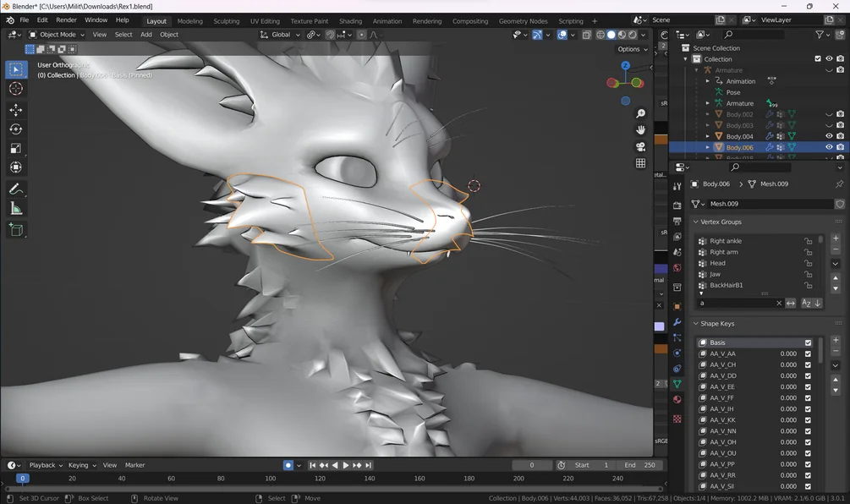Toggle camera view in viewport

[x=640, y=147]
